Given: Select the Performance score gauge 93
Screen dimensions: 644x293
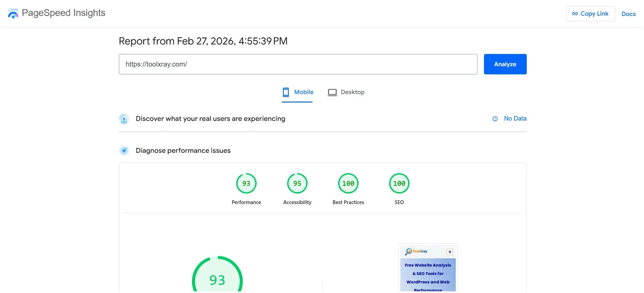Looking at the screenshot, I should (x=246, y=183).
